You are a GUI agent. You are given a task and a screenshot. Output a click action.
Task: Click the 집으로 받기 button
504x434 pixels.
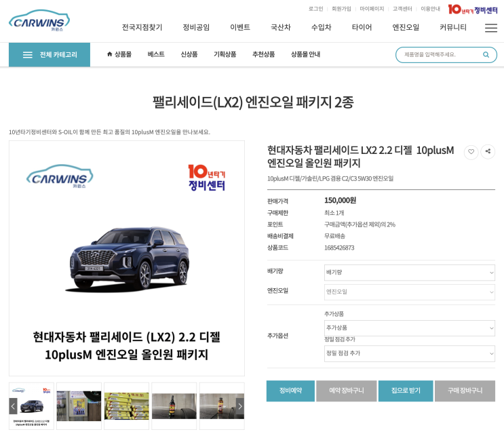[406, 391]
